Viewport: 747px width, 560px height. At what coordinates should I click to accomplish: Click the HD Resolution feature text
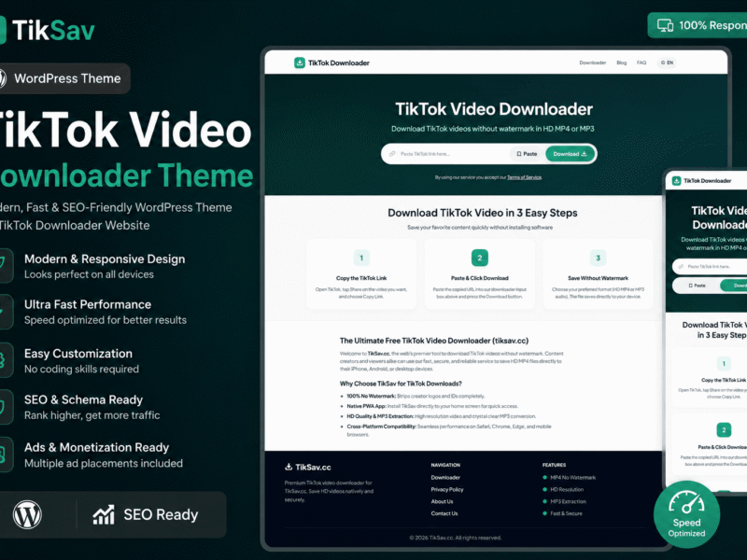(567, 489)
